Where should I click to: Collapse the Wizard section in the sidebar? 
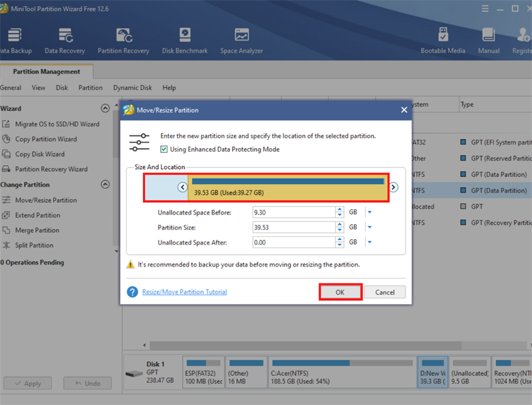coord(105,108)
